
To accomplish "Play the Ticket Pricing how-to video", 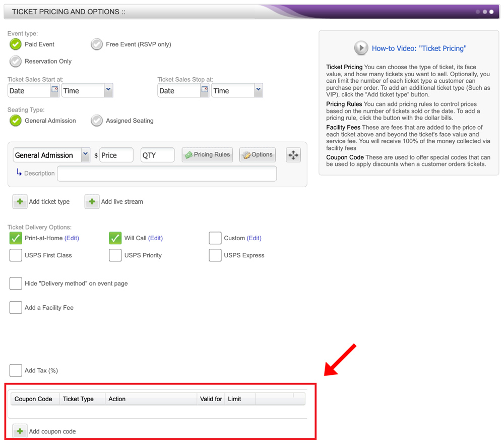I will click(x=361, y=47).
